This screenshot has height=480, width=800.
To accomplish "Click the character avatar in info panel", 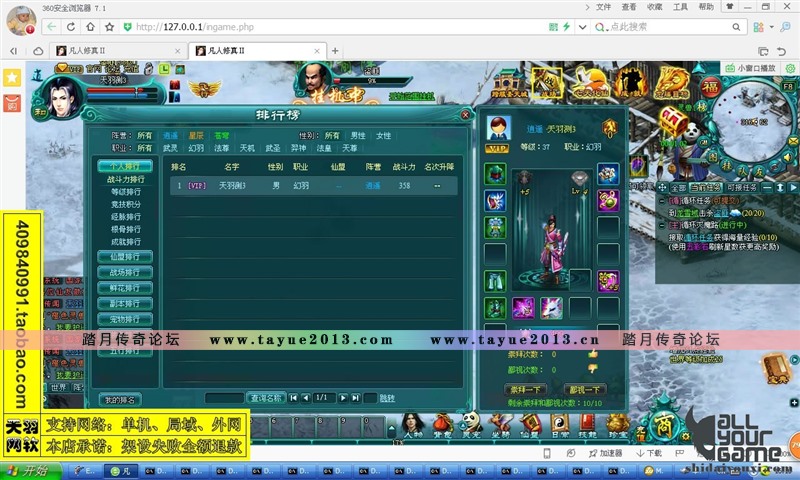I will (x=497, y=127).
